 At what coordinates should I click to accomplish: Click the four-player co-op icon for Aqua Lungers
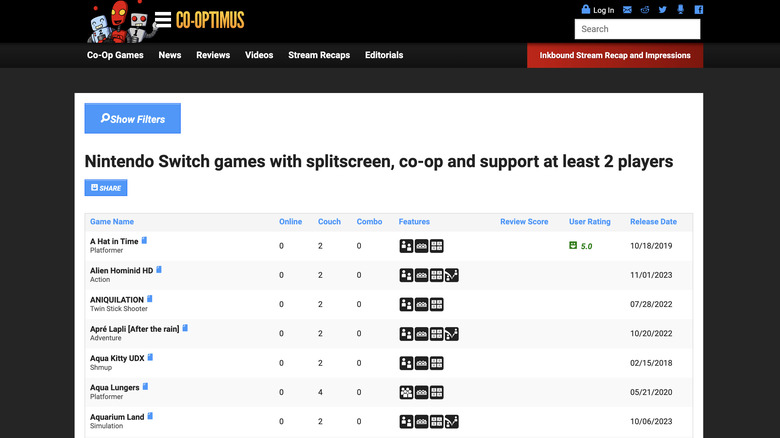click(406, 392)
